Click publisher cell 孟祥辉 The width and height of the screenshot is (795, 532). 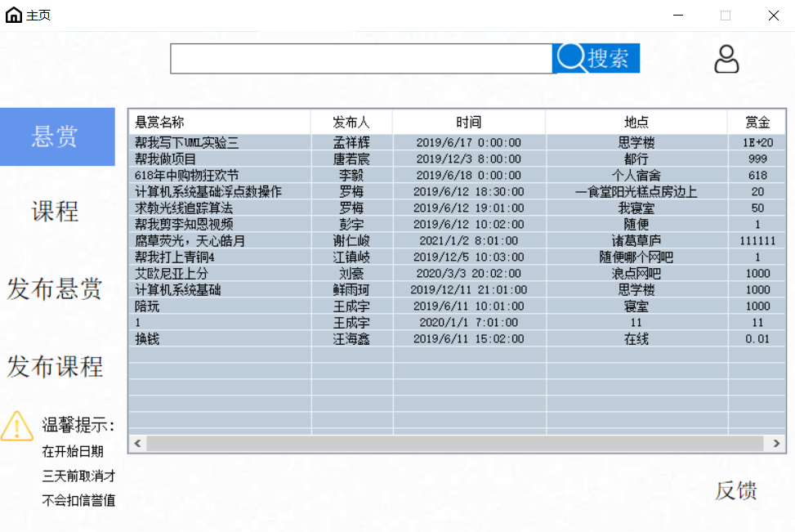point(351,142)
